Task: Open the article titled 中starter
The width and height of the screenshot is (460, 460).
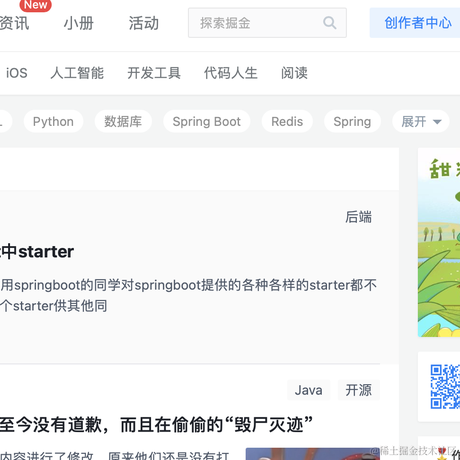Action: [37, 252]
